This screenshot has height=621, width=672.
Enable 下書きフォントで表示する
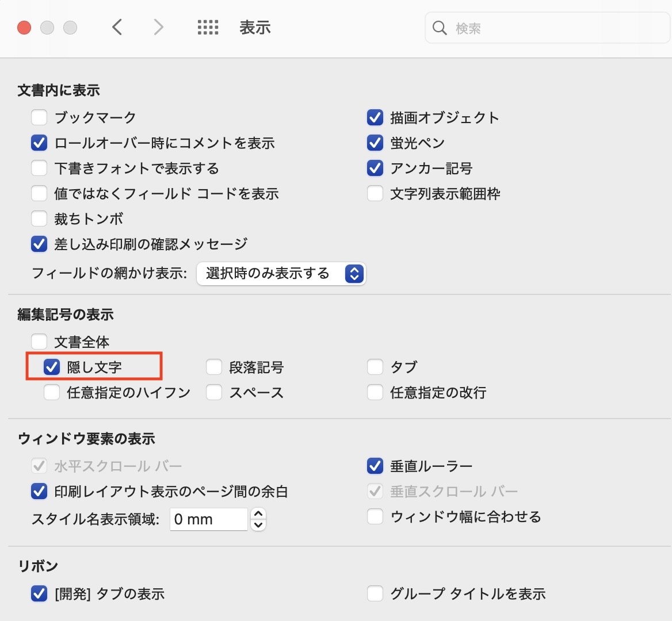click(39, 168)
